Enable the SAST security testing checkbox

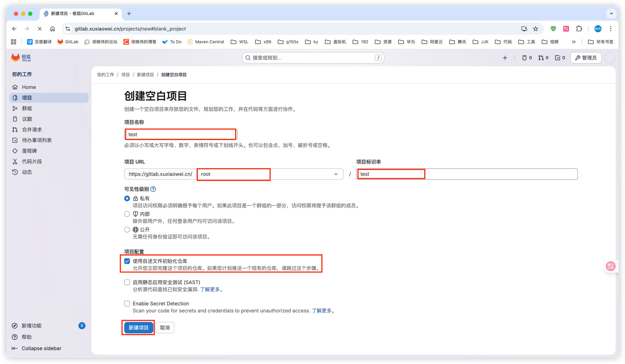[x=127, y=282]
